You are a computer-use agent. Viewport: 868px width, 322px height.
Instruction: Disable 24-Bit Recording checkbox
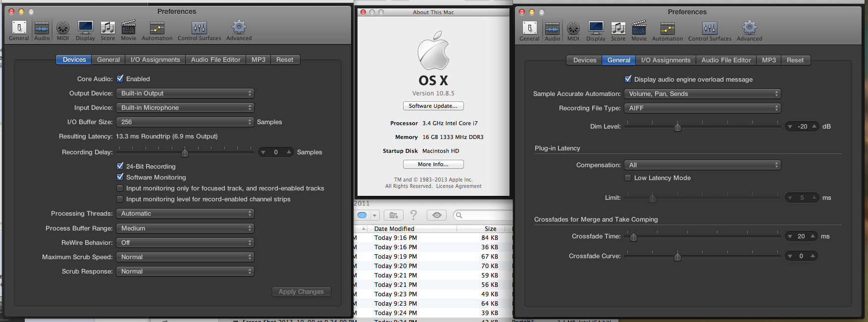click(120, 166)
